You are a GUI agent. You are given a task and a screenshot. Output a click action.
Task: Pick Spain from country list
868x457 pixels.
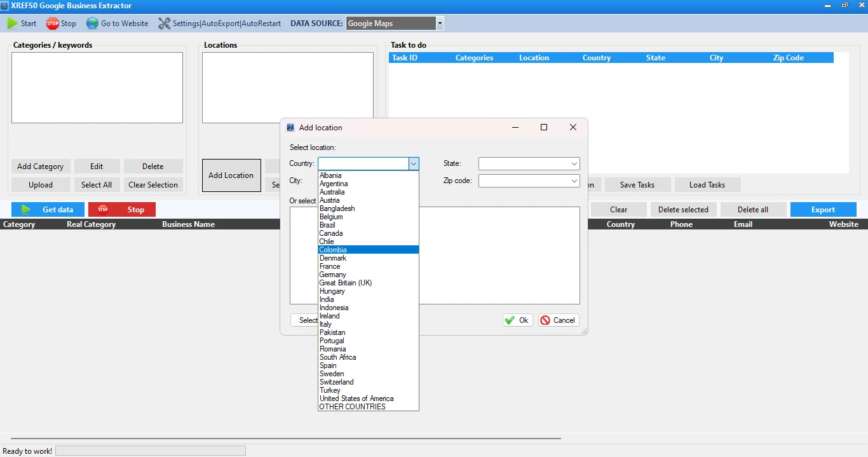click(x=368, y=365)
